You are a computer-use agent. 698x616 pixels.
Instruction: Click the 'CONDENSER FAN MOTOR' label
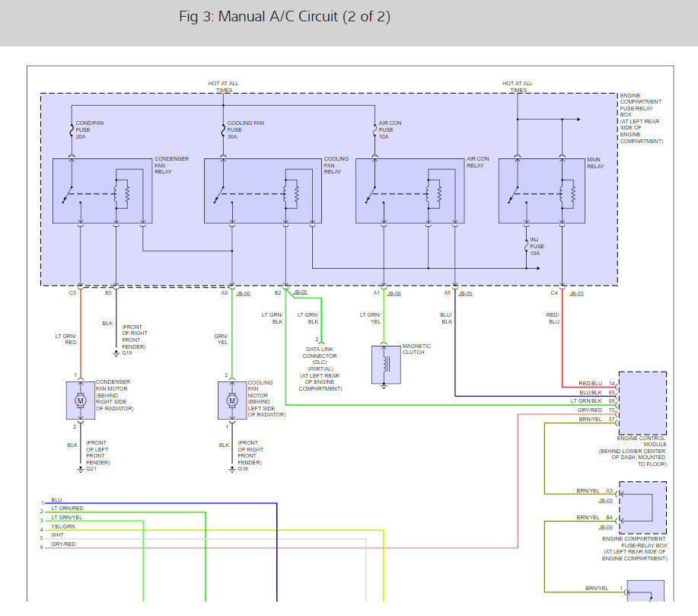click(x=113, y=385)
